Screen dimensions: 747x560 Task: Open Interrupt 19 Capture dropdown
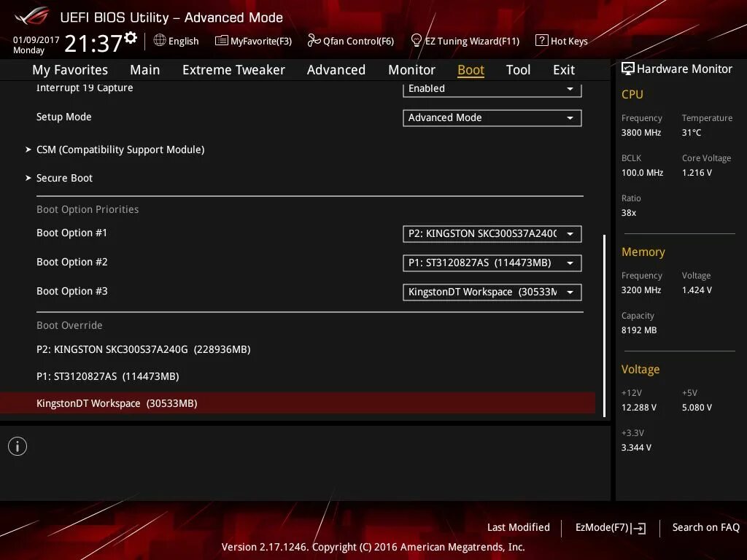492,89
